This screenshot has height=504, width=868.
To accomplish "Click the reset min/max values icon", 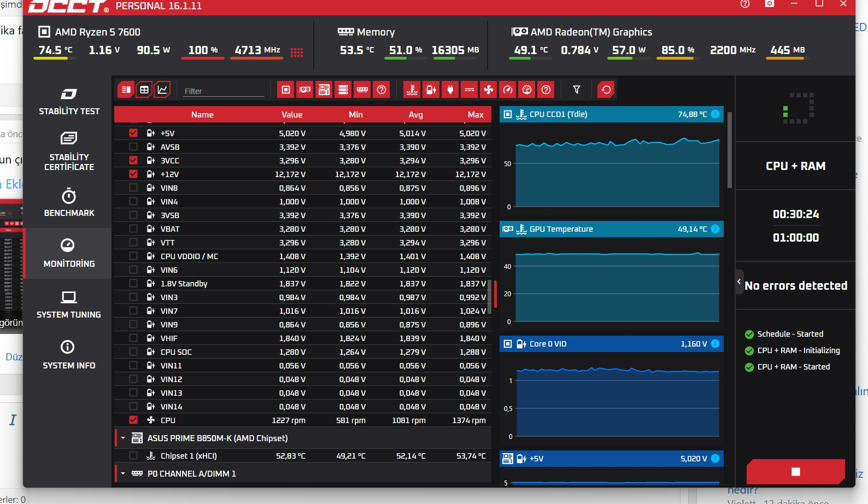I will pos(606,90).
